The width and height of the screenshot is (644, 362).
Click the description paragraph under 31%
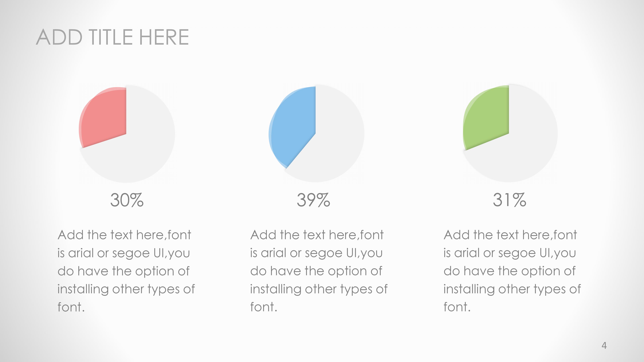tap(512, 271)
